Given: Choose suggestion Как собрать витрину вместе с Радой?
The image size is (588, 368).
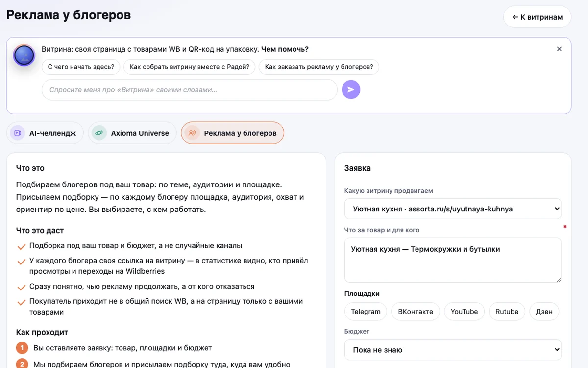Looking at the screenshot, I should tap(190, 67).
